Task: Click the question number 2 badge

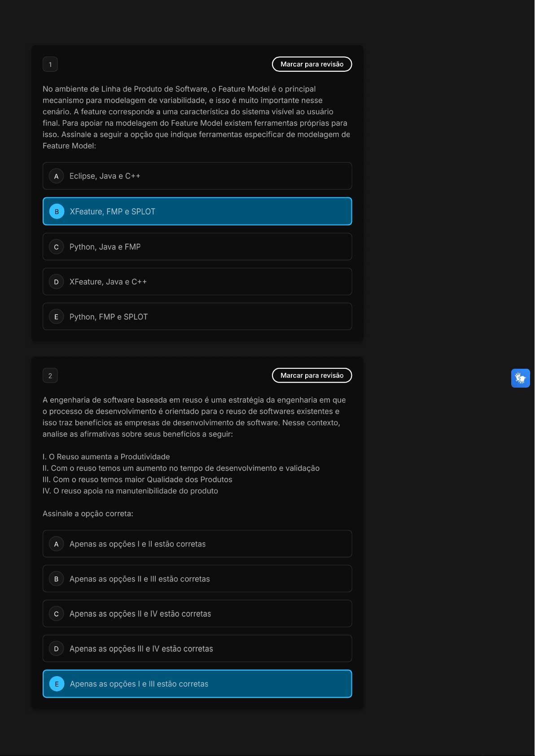Action: coord(50,376)
